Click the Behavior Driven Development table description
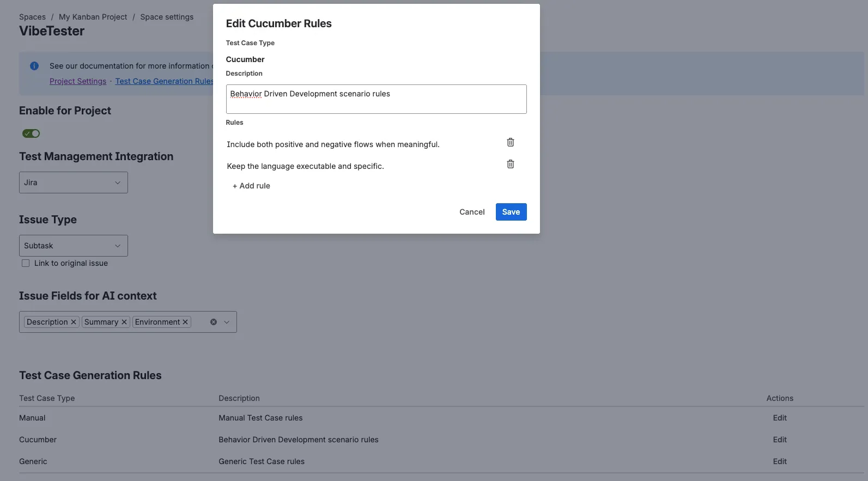Viewport: 868px width, 481px height. click(x=299, y=440)
